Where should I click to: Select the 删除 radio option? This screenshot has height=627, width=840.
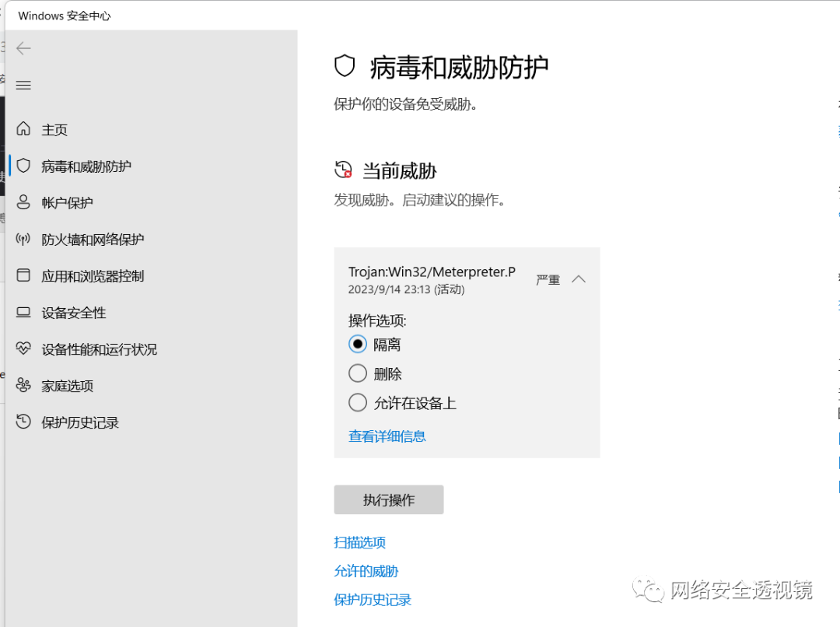pyautogui.click(x=358, y=373)
